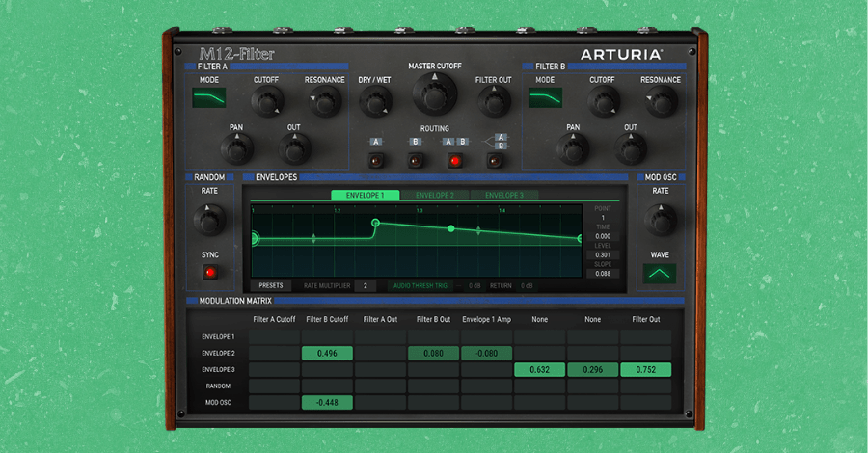Click the envelope Point number field
The image size is (868, 453).
coord(603,218)
